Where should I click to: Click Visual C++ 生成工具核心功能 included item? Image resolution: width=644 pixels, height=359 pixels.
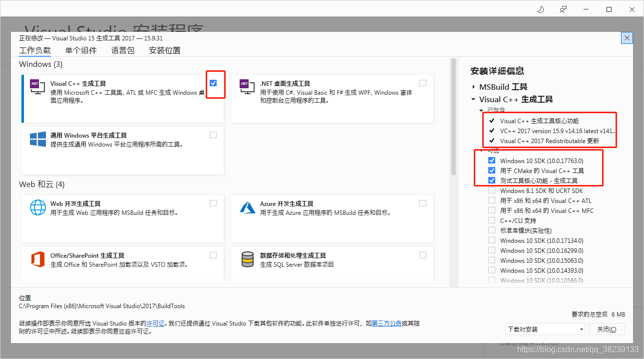(540, 121)
